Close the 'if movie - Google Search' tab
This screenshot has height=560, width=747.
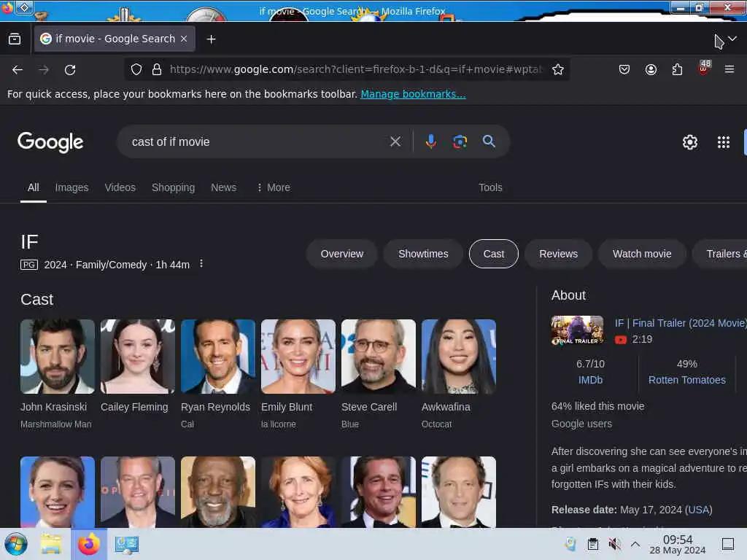coord(184,39)
